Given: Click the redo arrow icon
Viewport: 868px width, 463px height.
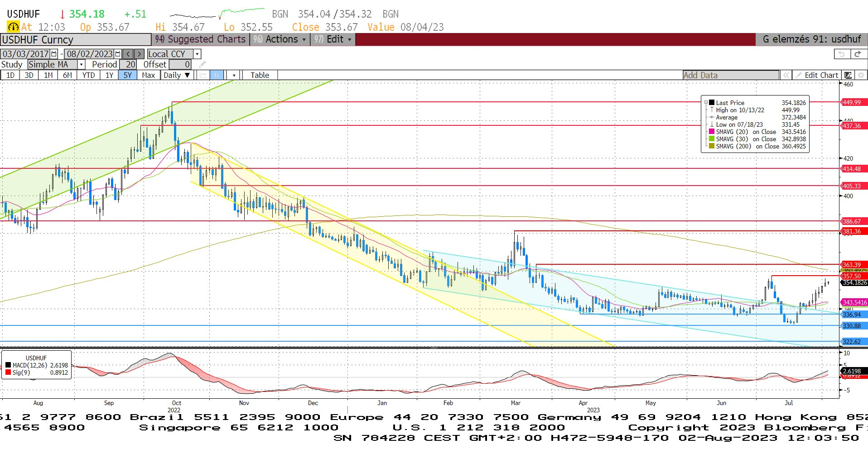Looking at the screenshot, I should point(858,54).
